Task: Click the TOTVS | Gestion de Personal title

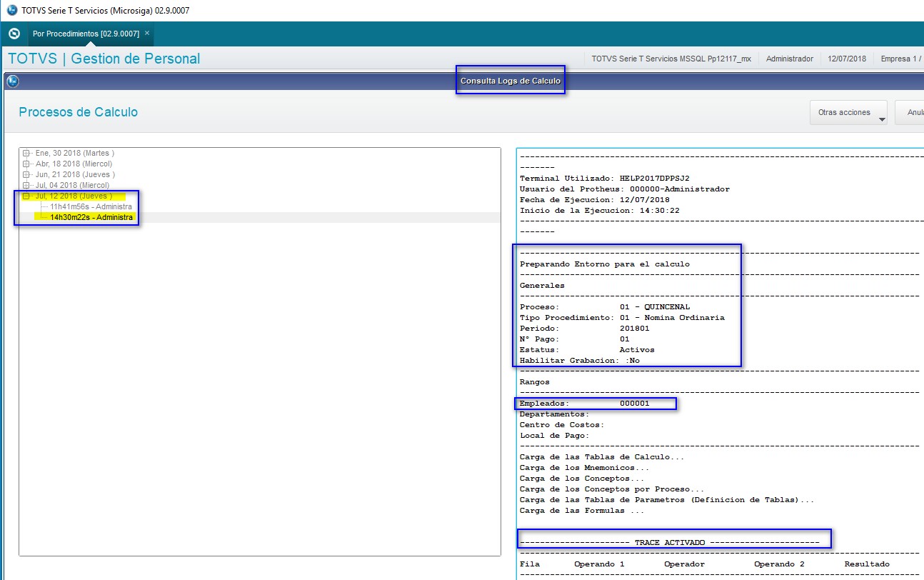Action: pyautogui.click(x=104, y=59)
